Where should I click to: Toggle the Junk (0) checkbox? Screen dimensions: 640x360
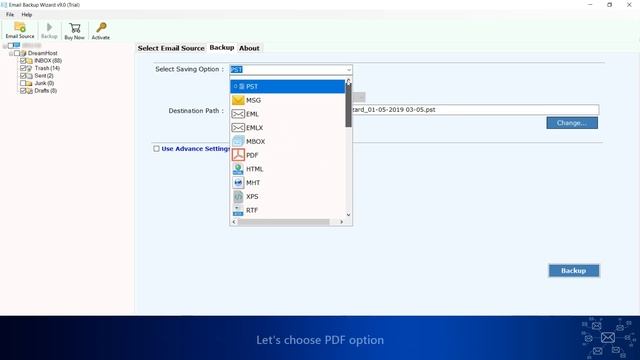(23, 83)
